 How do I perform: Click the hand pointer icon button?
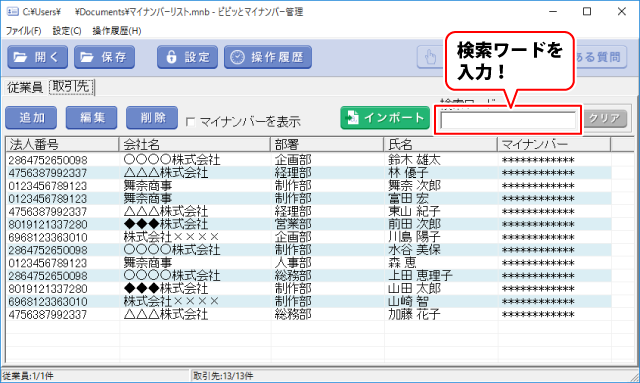coord(431,57)
